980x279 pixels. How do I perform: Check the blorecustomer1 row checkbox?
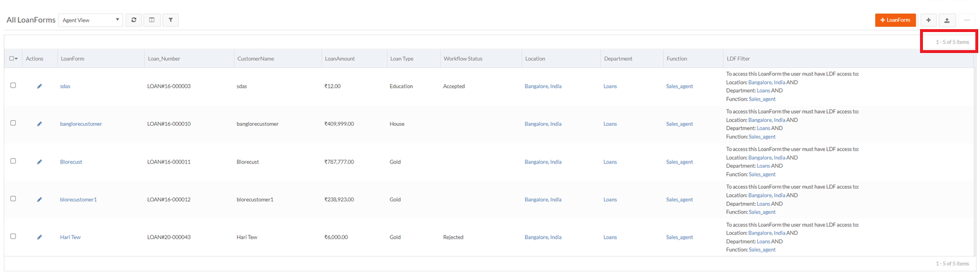point(13,199)
